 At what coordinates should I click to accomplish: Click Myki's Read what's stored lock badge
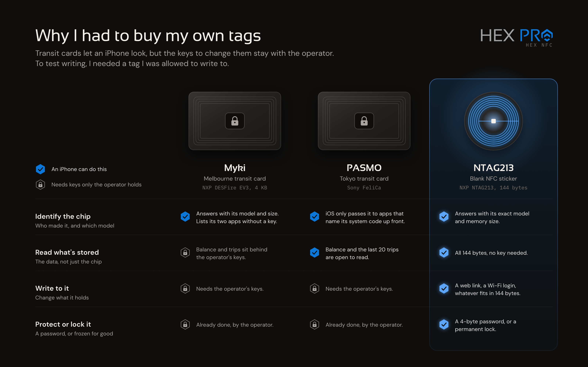[185, 253]
